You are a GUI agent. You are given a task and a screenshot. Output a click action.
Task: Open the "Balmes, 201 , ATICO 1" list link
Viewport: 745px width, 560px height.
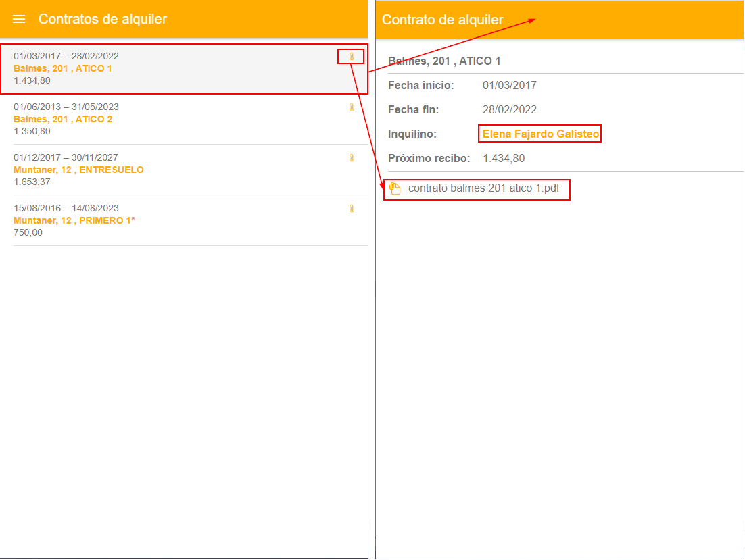pos(62,68)
